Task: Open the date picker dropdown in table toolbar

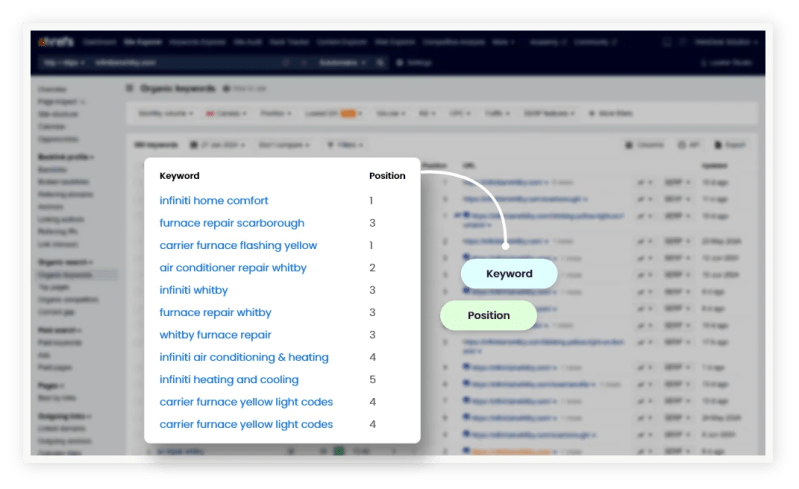Action: click(218, 145)
